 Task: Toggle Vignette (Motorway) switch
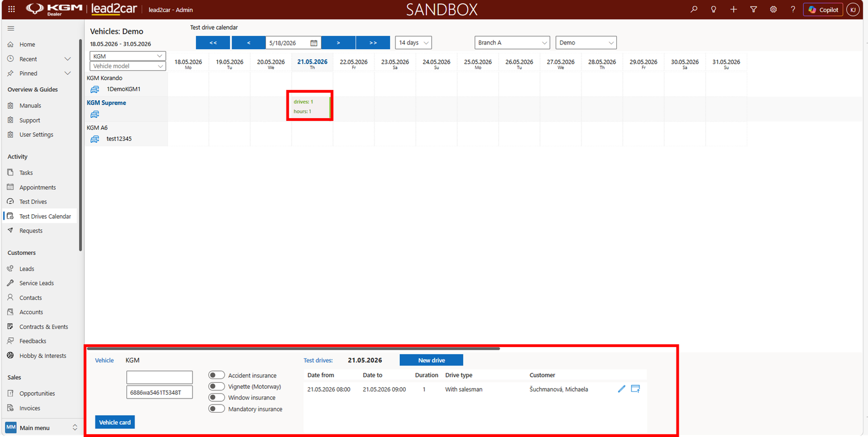216,387
